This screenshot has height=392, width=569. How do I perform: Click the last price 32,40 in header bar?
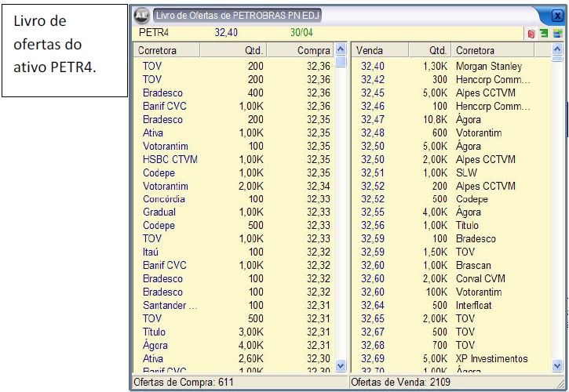click(x=226, y=33)
